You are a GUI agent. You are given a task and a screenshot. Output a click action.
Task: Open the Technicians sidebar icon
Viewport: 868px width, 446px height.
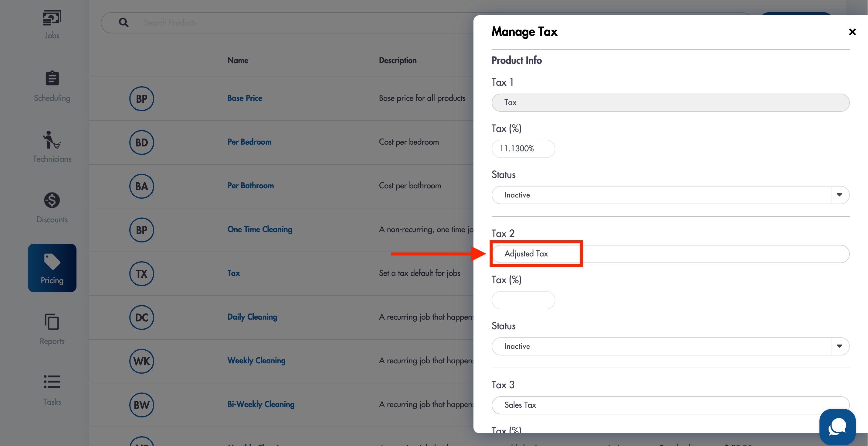tap(52, 140)
